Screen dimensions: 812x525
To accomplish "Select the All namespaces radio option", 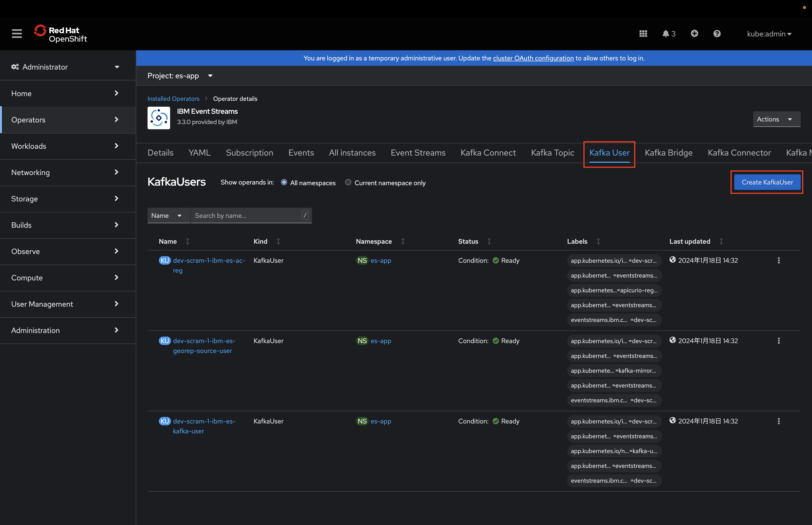I will click(284, 182).
